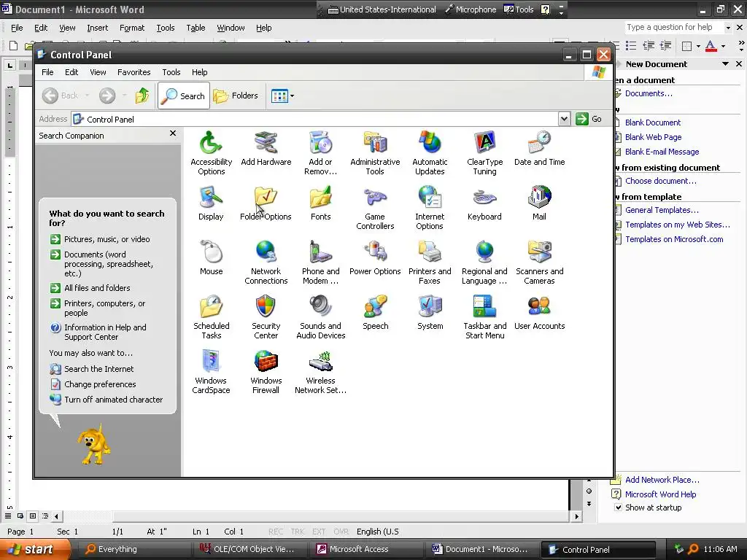The width and height of the screenshot is (747, 560).
Task: Expand the Address bar dropdown
Action: point(564,119)
